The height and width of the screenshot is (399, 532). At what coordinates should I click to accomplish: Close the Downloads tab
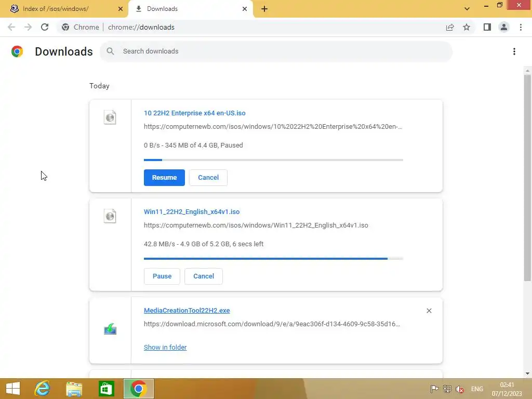245,9
